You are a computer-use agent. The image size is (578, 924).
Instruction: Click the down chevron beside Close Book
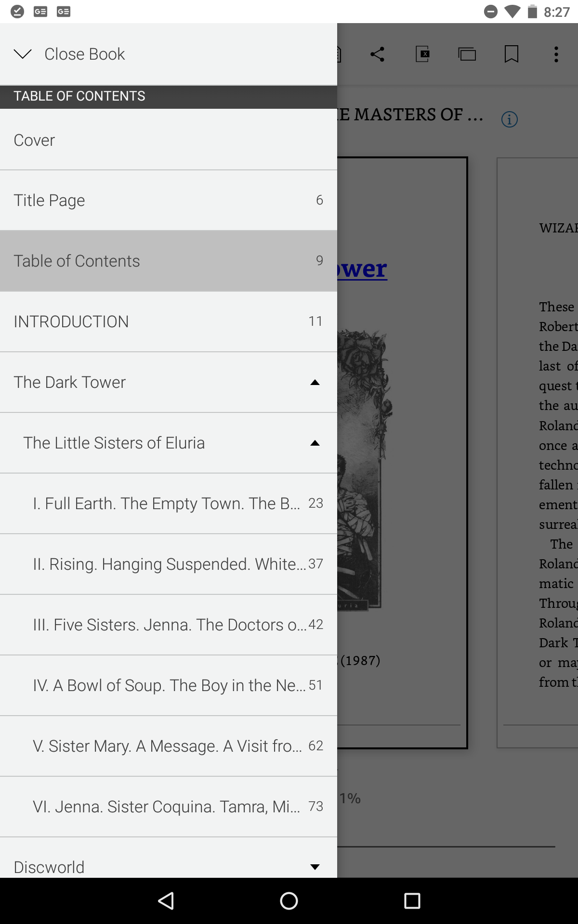(x=23, y=54)
